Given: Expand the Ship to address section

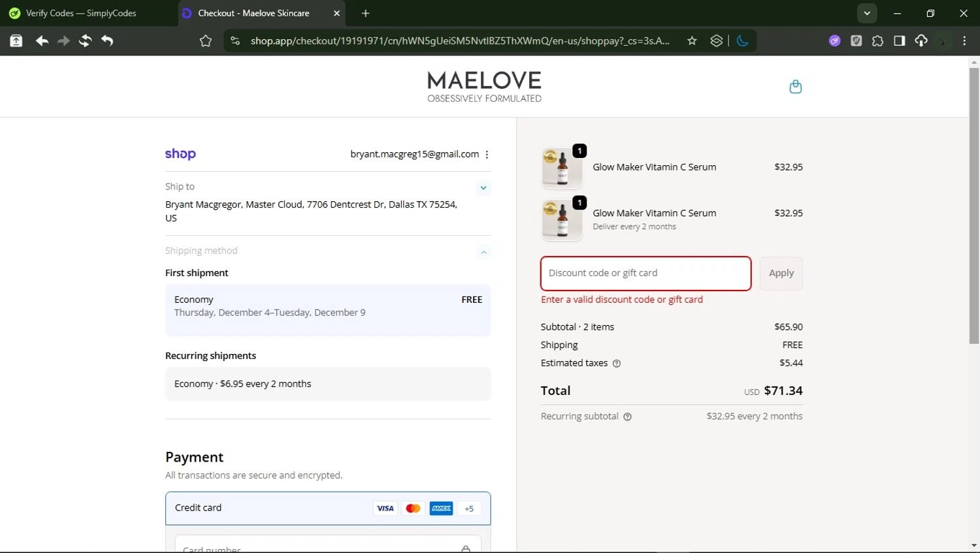Looking at the screenshot, I should pos(483,188).
